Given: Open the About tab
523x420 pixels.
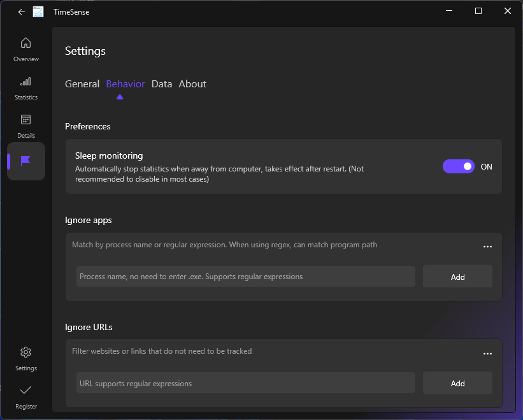Looking at the screenshot, I should (192, 83).
